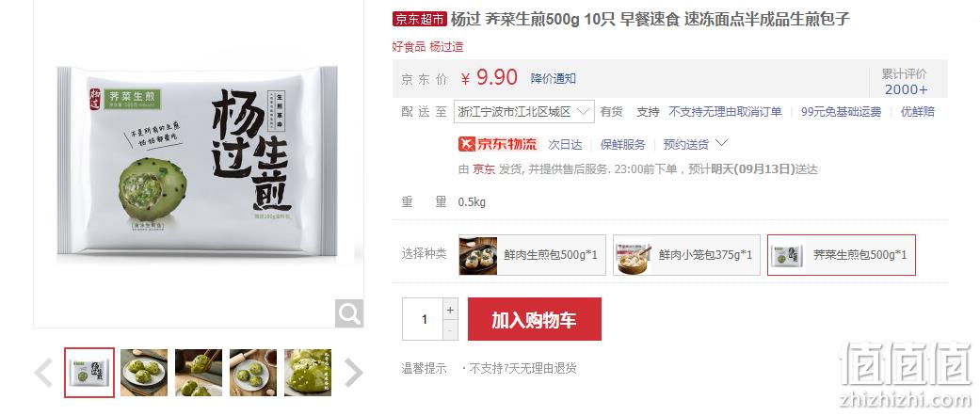Expand the 预约送货 chevron

click(x=721, y=143)
